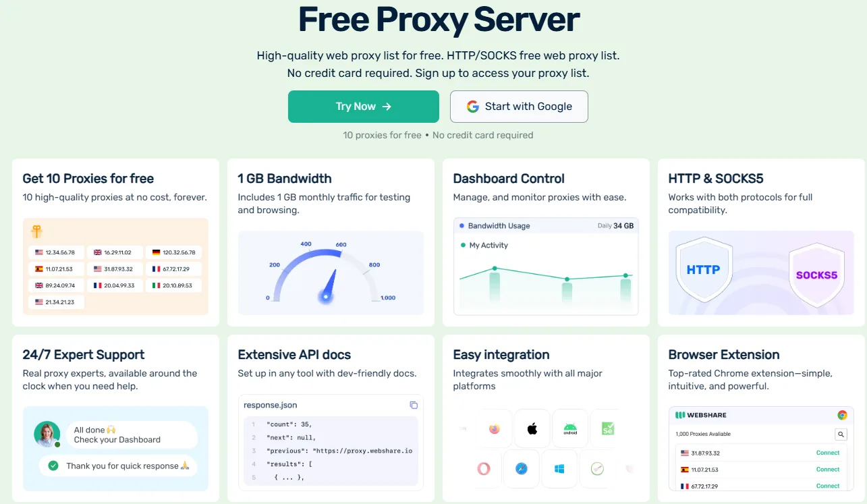Click the Apple logo icon
Screen dimensions: 867x504
pos(532,428)
